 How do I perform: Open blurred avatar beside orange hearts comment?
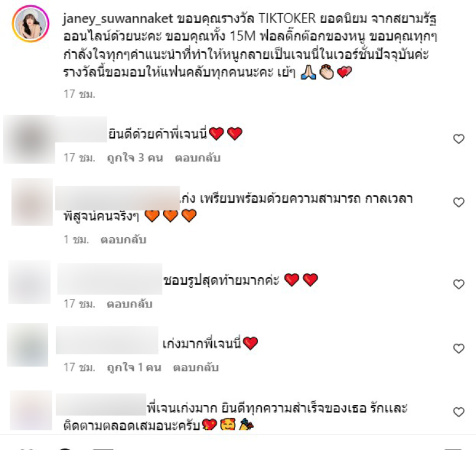pos(32,202)
